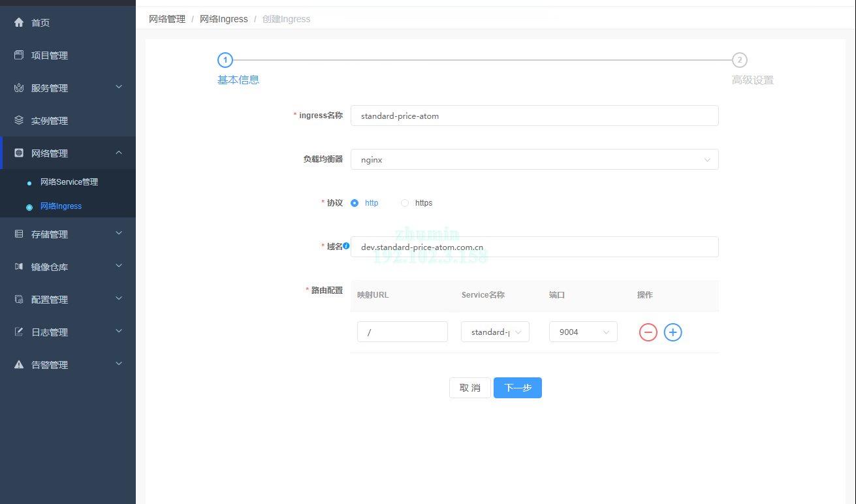Click the home icon beside 首页
Viewport: 856px width, 504px height.
(19, 22)
